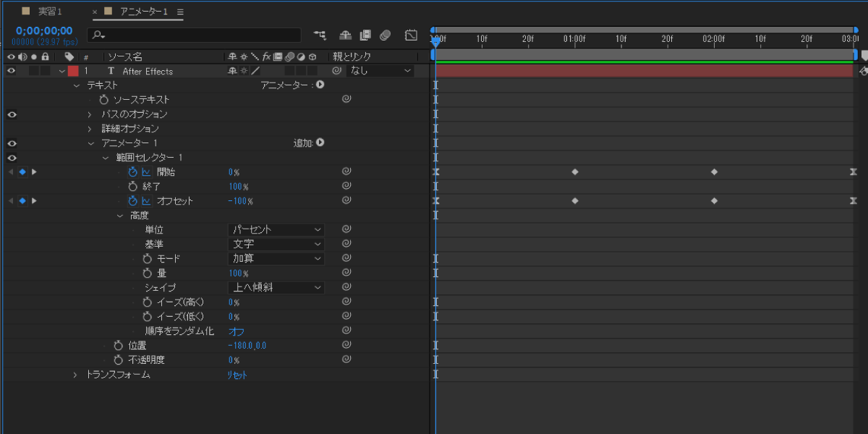Toggle stopwatch for 不透明度 property
Screen dimensions: 868x434
click(x=118, y=360)
